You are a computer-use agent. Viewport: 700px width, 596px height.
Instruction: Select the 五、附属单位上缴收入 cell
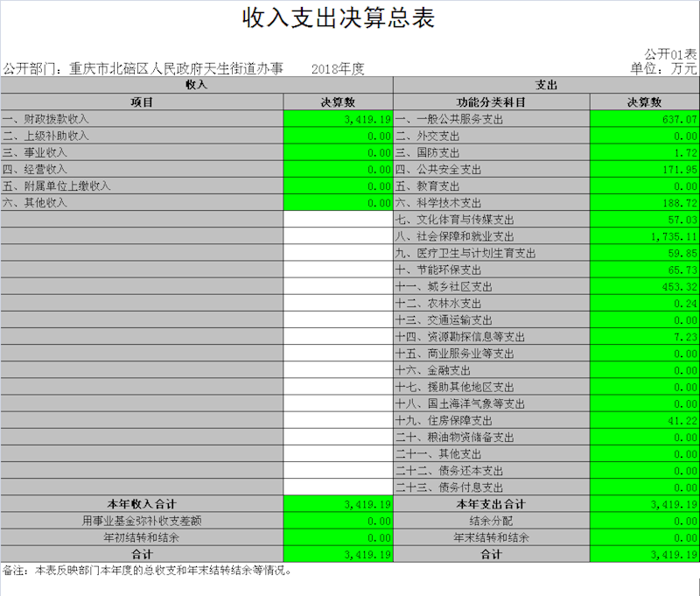pos(142,186)
